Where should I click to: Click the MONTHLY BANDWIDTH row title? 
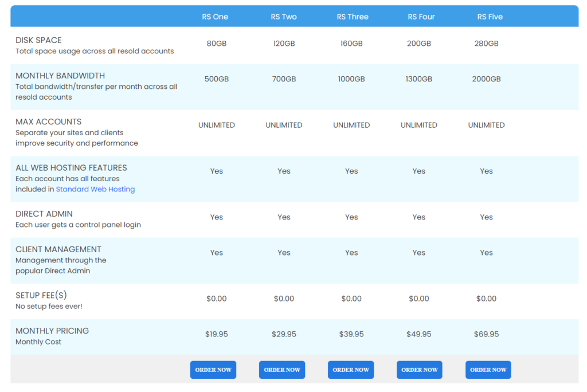click(60, 76)
